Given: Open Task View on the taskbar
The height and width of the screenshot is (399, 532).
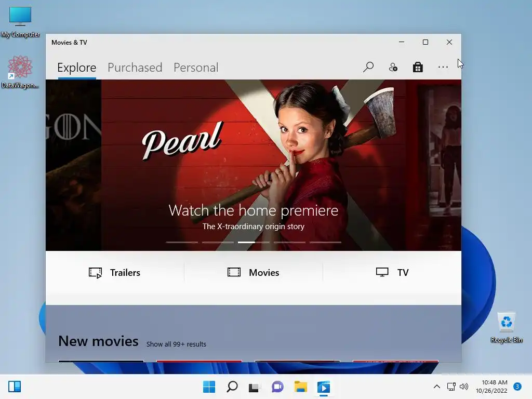Looking at the screenshot, I should point(255,387).
